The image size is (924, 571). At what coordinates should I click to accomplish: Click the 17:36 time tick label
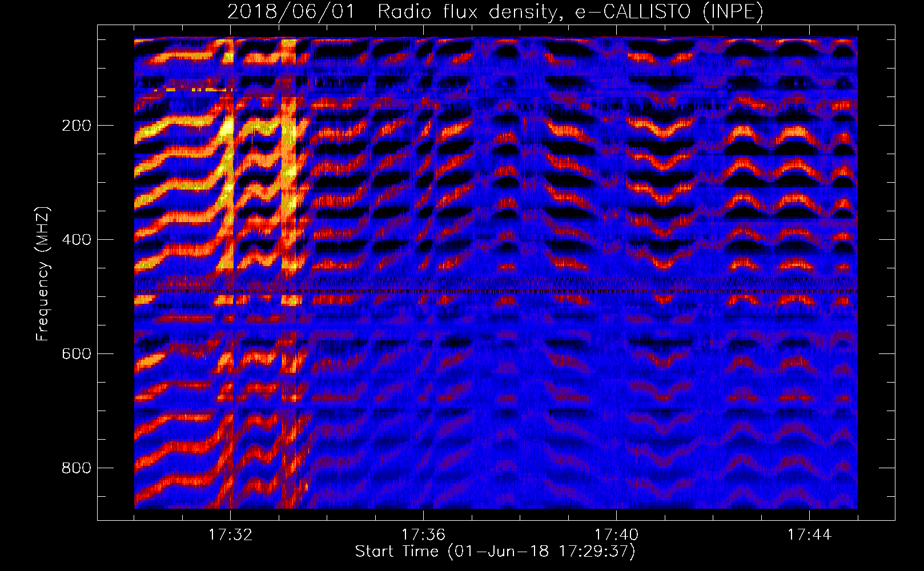[423, 535]
